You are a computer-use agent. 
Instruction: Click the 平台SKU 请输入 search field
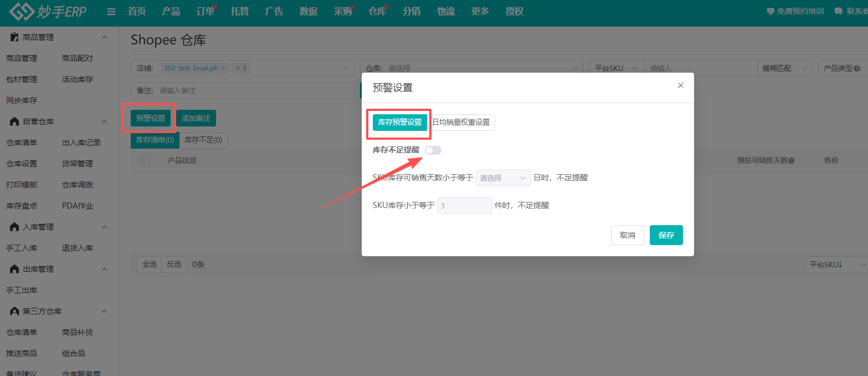click(701, 68)
